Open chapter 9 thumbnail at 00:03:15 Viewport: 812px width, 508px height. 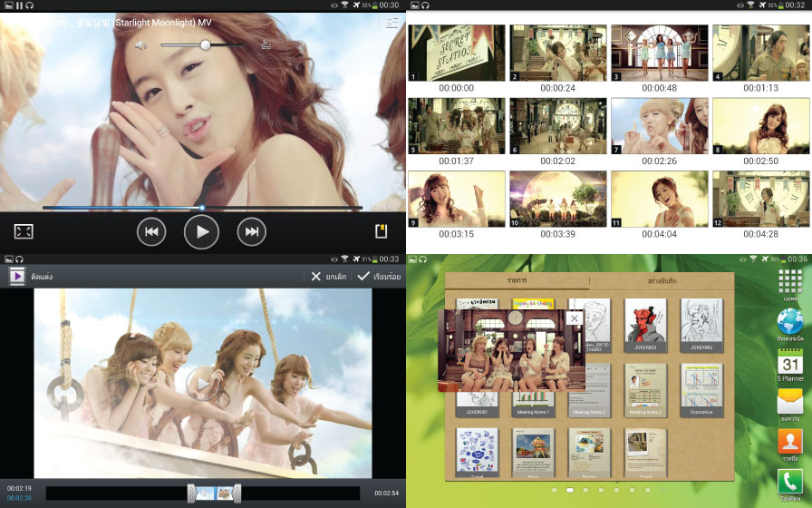click(x=456, y=199)
